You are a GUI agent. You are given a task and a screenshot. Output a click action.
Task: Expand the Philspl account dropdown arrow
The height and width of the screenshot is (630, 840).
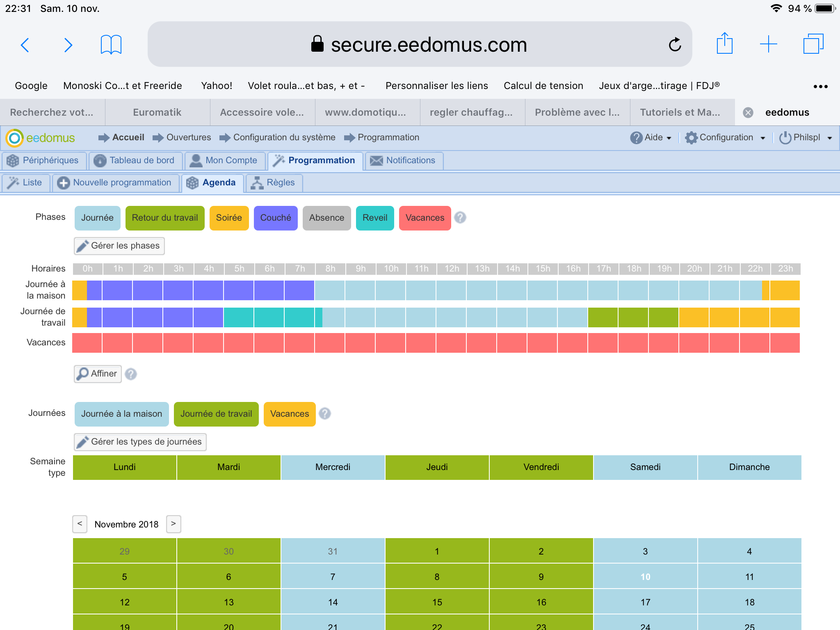(x=830, y=138)
